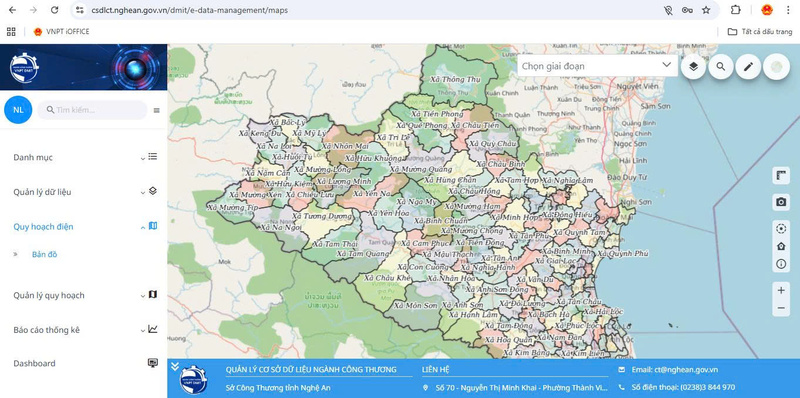Viewport: 800px width, 398px height.
Task: Expand Quản lý quy hoạch chevron
Action: (x=143, y=296)
